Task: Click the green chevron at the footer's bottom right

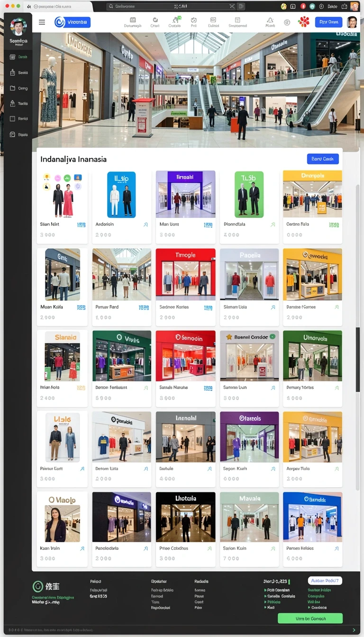Action: 354,630
